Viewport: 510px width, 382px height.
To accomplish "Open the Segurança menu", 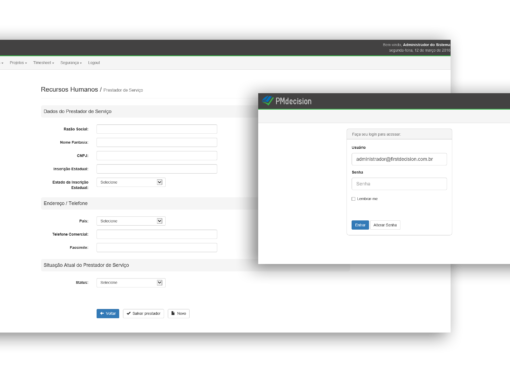I will point(71,63).
